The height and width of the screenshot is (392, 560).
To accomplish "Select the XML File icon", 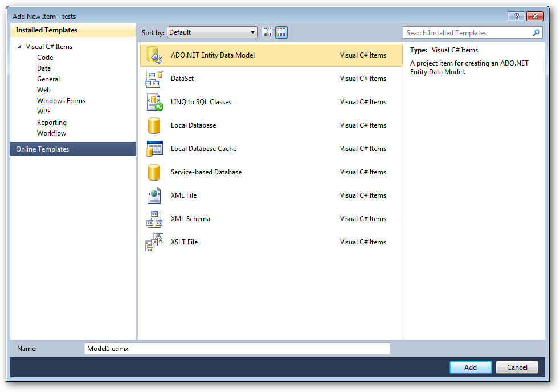I will tap(154, 195).
